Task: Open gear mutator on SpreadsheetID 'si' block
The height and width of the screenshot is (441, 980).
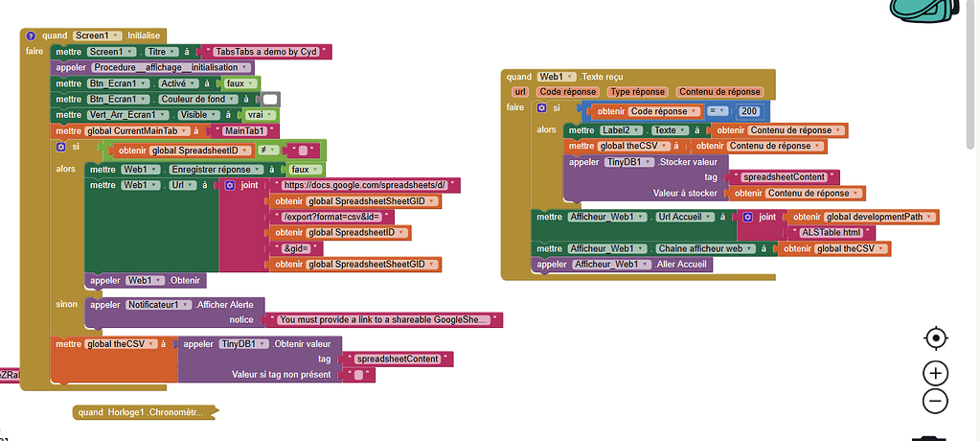Action: tap(62, 148)
